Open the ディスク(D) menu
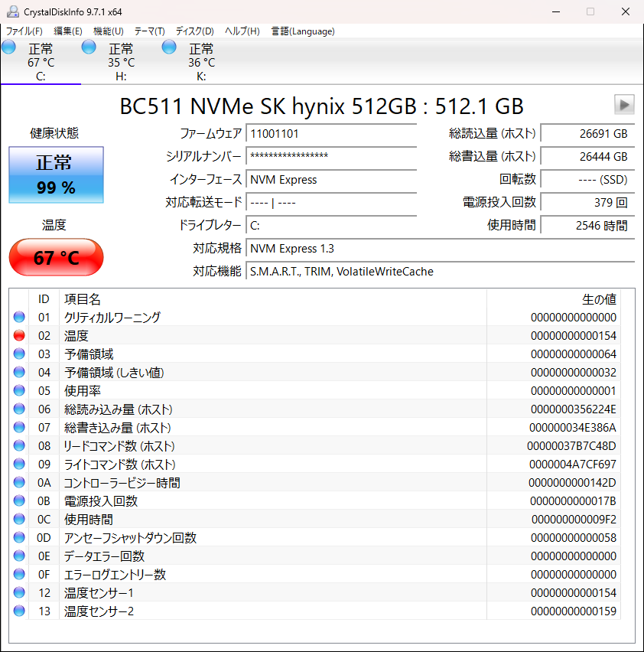 coord(194,31)
